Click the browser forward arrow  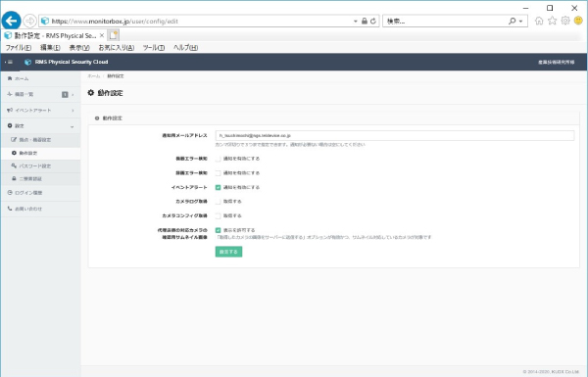pos(30,21)
